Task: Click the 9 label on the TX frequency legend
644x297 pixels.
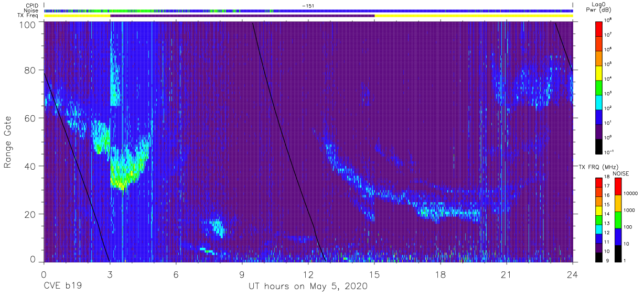Action: point(606,260)
